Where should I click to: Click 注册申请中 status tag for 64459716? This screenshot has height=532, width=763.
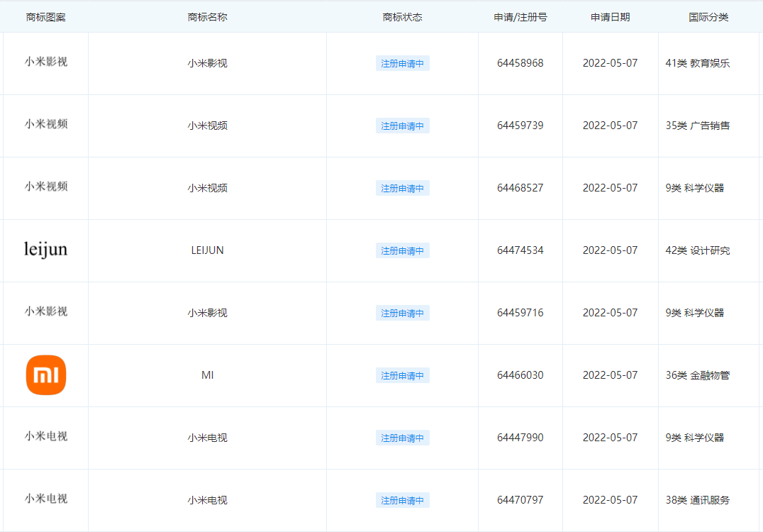403,313
